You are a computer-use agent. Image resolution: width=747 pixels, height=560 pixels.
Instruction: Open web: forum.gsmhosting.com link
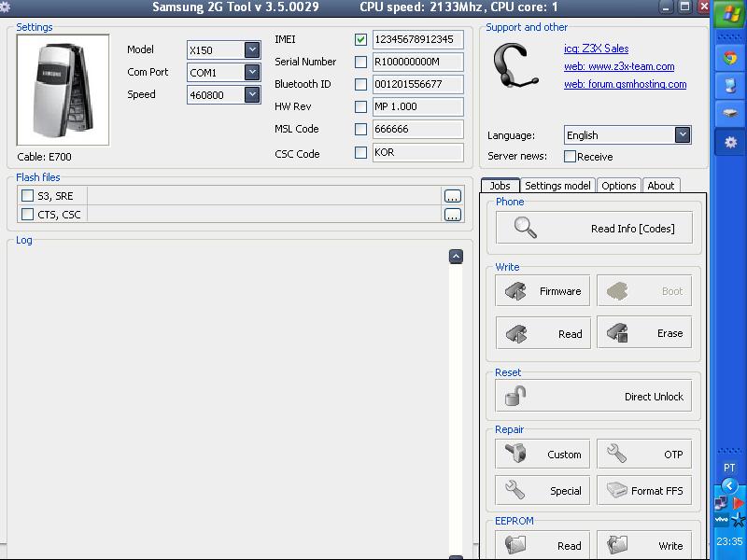625,84
